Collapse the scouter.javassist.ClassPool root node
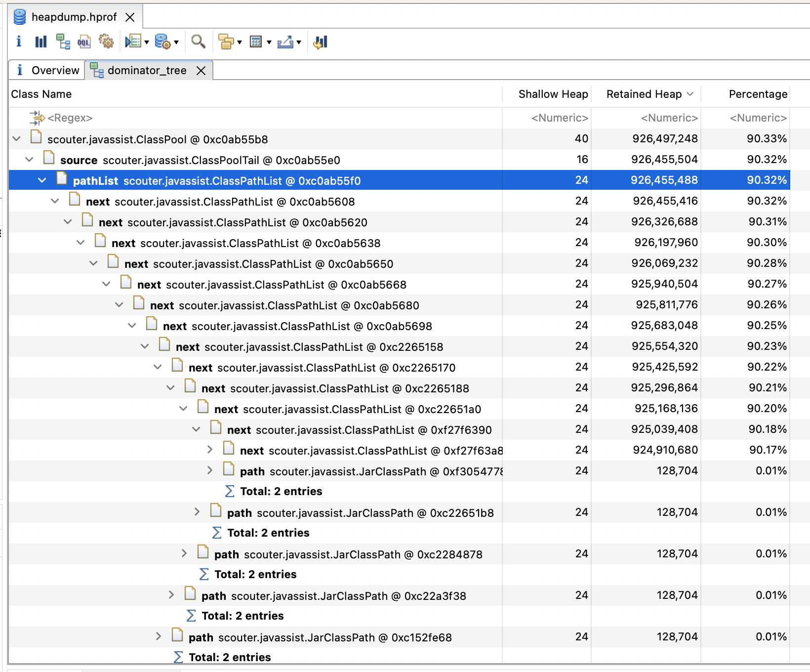The image size is (810, 672). (16, 139)
